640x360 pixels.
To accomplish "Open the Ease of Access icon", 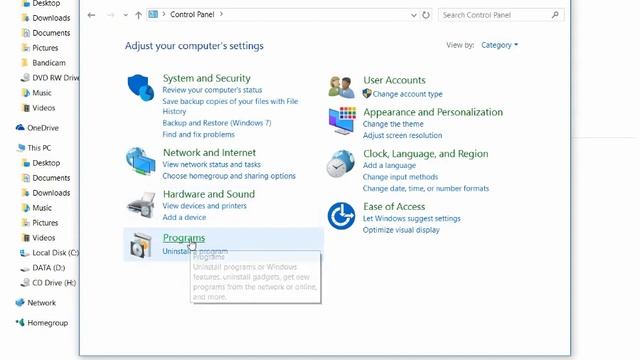I will pyautogui.click(x=341, y=216).
